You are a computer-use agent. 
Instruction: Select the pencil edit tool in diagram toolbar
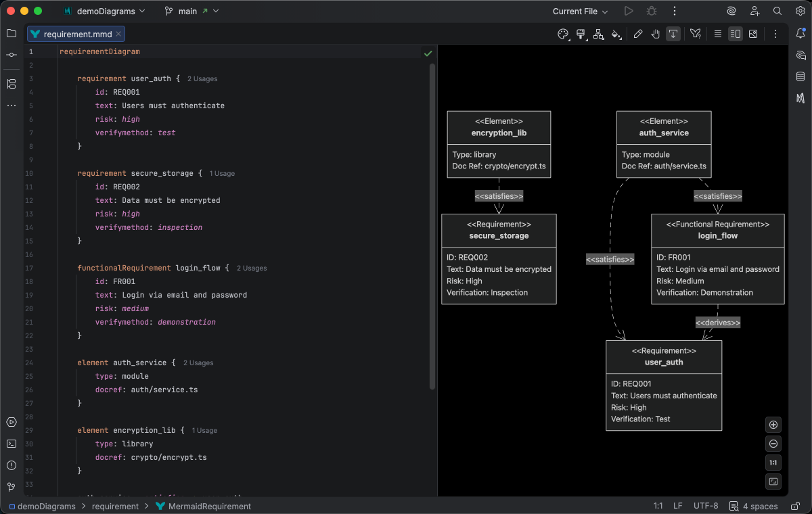coord(638,34)
